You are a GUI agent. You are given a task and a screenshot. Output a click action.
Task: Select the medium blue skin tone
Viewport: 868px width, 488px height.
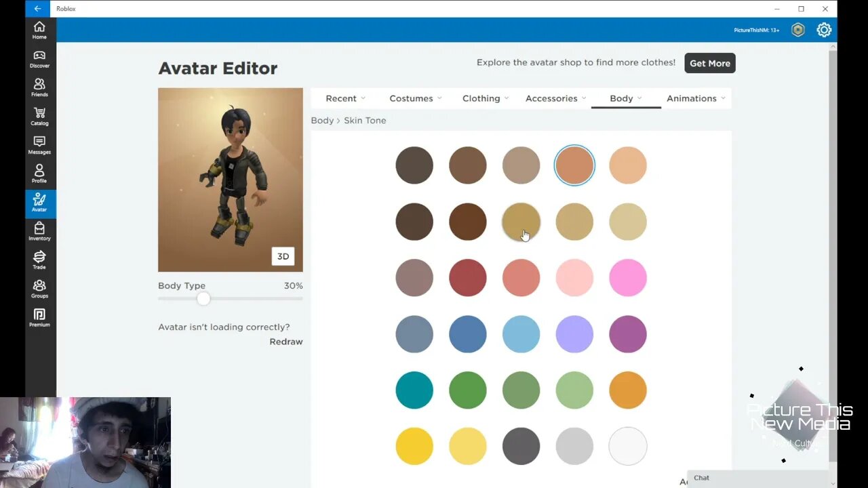(468, 334)
